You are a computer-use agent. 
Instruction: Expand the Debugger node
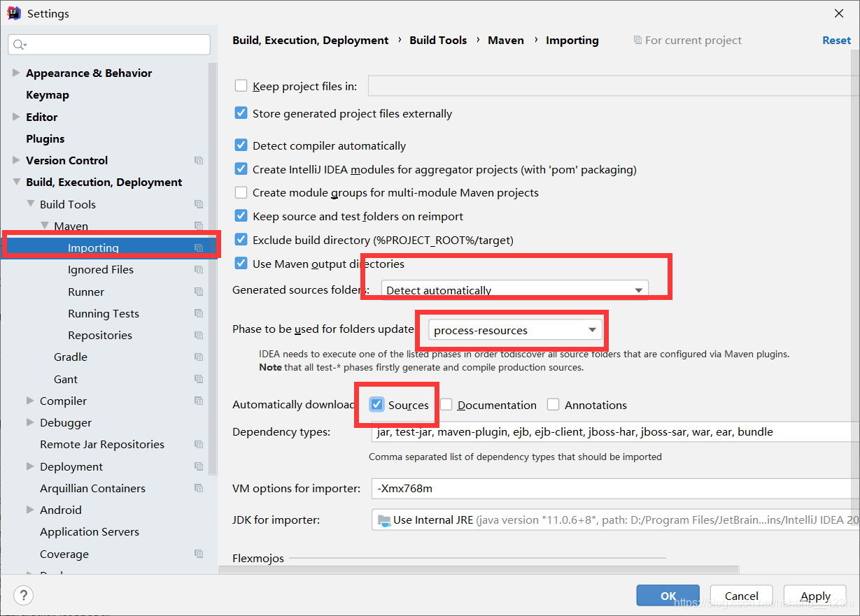[30, 422]
